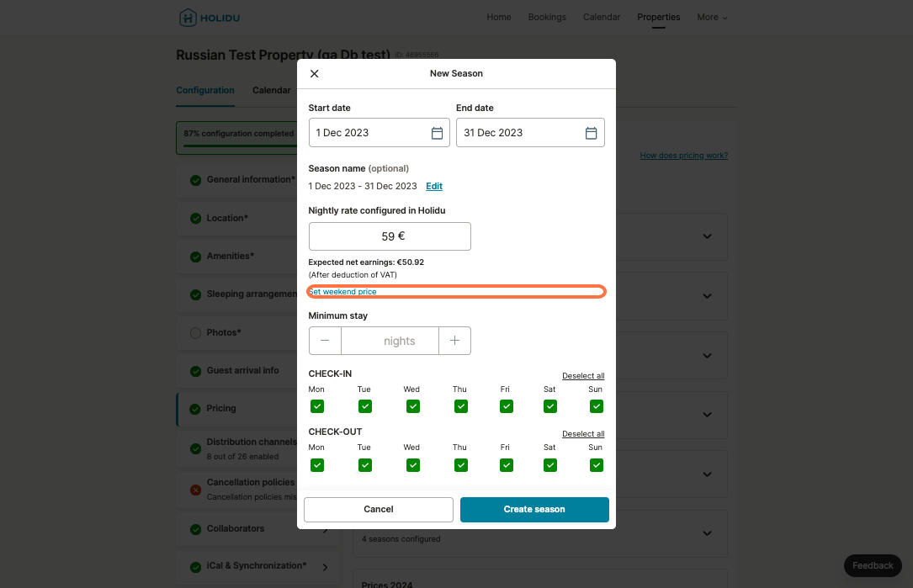This screenshot has width=913, height=588.
Task: Uncheck Tuesday check-in
Action: click(365, 406)
